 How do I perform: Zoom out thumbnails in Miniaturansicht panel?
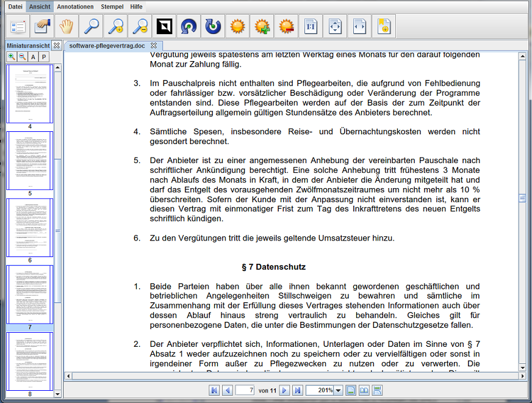(x=23, y=57)
